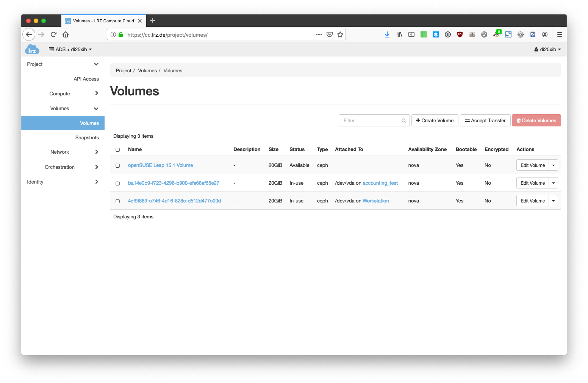Reload the page with the refresh icon
Screen dimensions: 588x383
[x=53, y=34]
